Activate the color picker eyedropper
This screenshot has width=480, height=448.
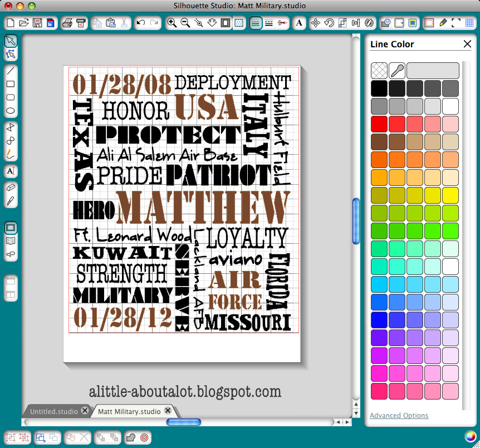397,71
